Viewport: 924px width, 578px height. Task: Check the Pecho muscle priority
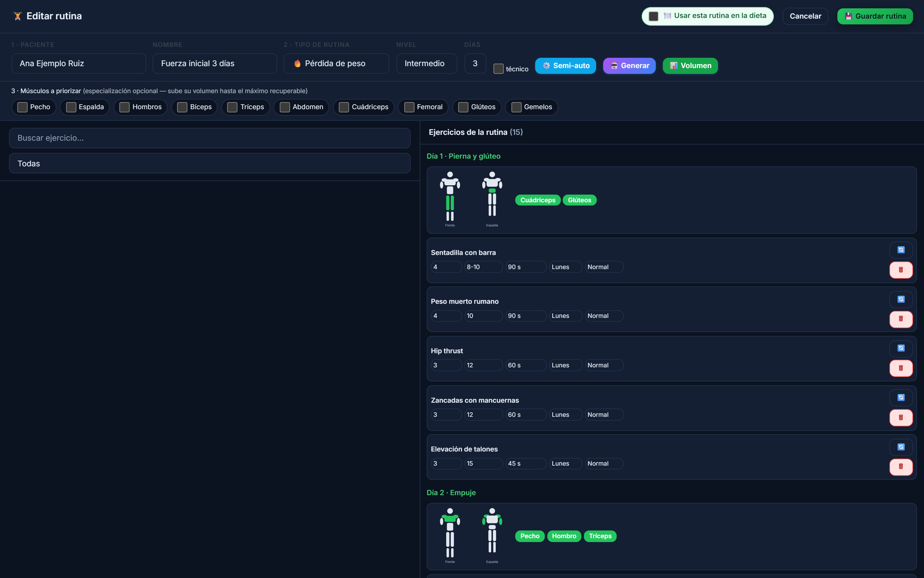(x=22, y=107)
